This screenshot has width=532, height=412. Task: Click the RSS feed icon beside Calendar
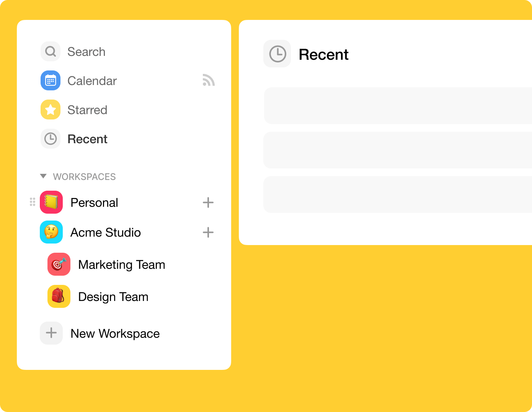[x=209, y=80]
